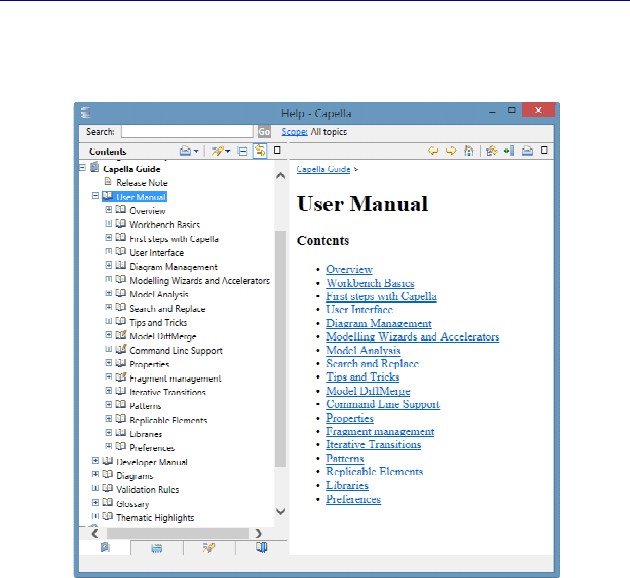
Task: Open the Print Topics dropdown arrow
Action: pyautogui.click(x=196, y=151)
